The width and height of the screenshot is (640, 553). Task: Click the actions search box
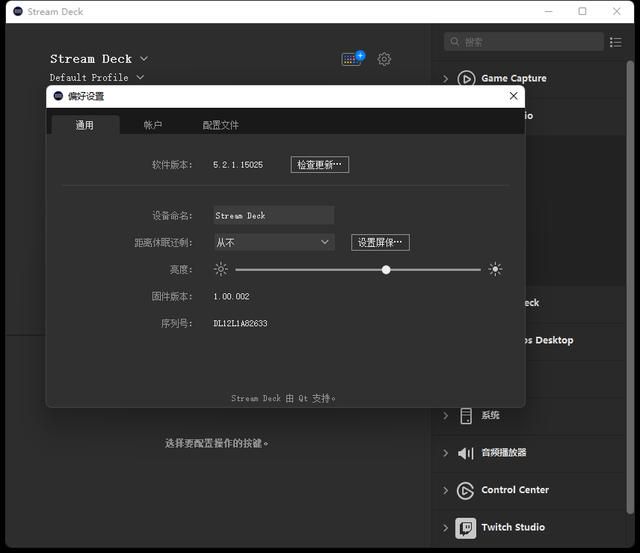524,42
